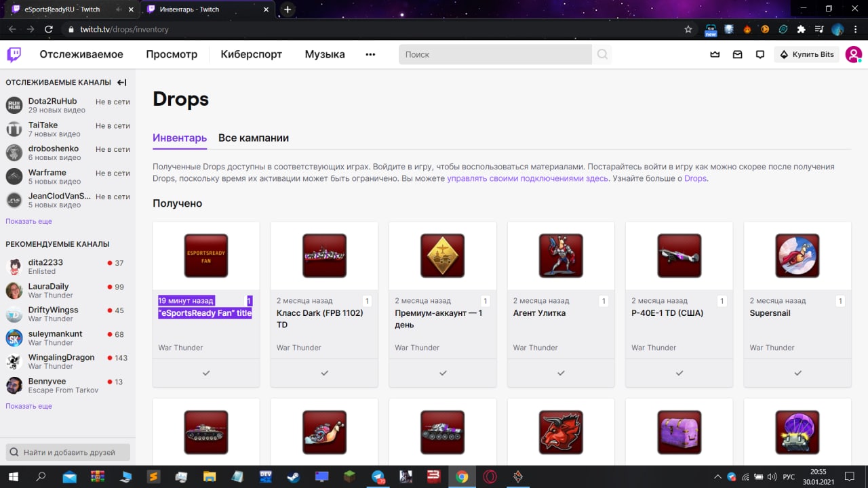Screen dimensions: 868x488
Task: Follow the управлять своими подключениями здесь link
Action: tap(528, 178)
